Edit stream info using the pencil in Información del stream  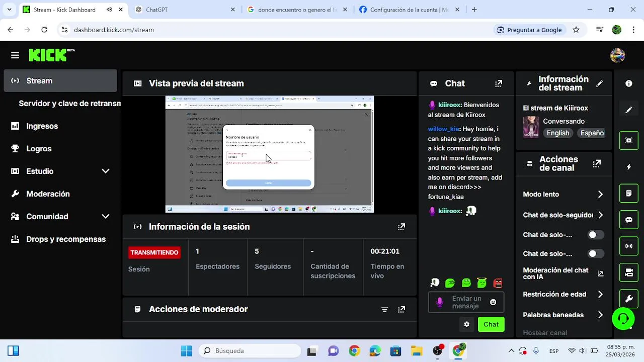click(x=600, y=83)
